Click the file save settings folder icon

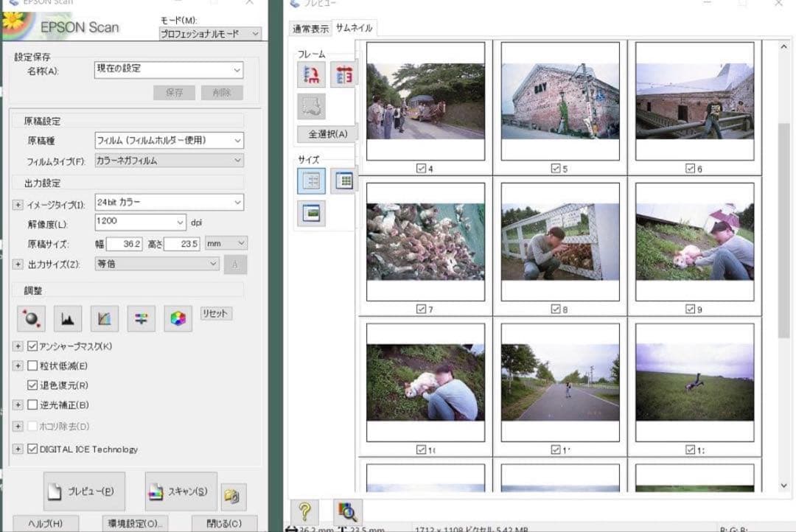[233, 497]
